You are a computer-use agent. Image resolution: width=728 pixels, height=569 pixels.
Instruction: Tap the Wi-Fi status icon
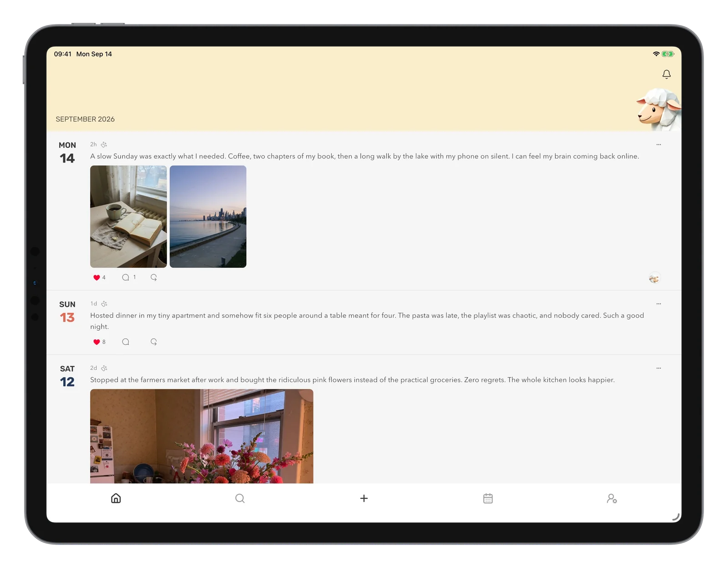point(656,54)
